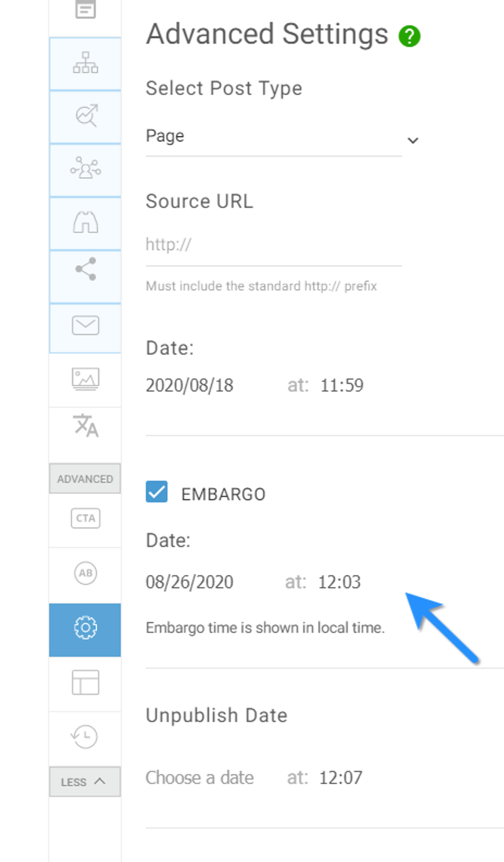Open the revision history clock icon
This screenshot has height=862, width=504.
(x=84, y=736)
